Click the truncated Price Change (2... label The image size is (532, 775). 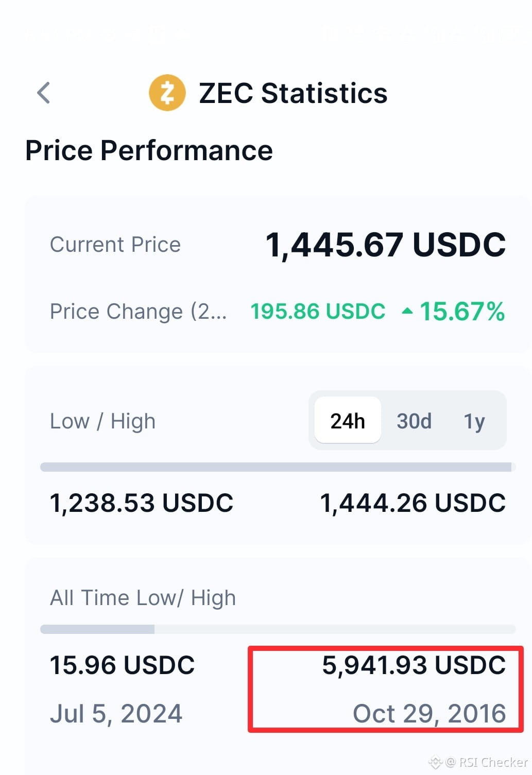pyautogui.click(x=138, y=312)
